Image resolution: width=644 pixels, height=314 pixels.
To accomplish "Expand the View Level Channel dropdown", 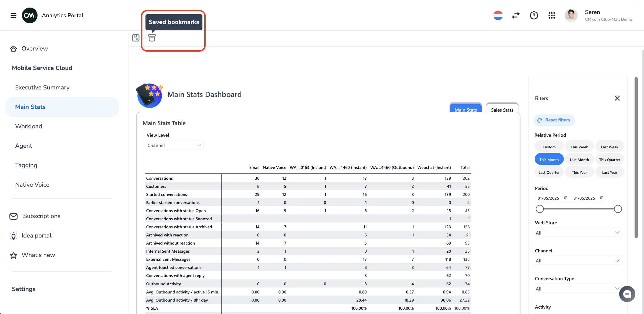I will [174, 145].
